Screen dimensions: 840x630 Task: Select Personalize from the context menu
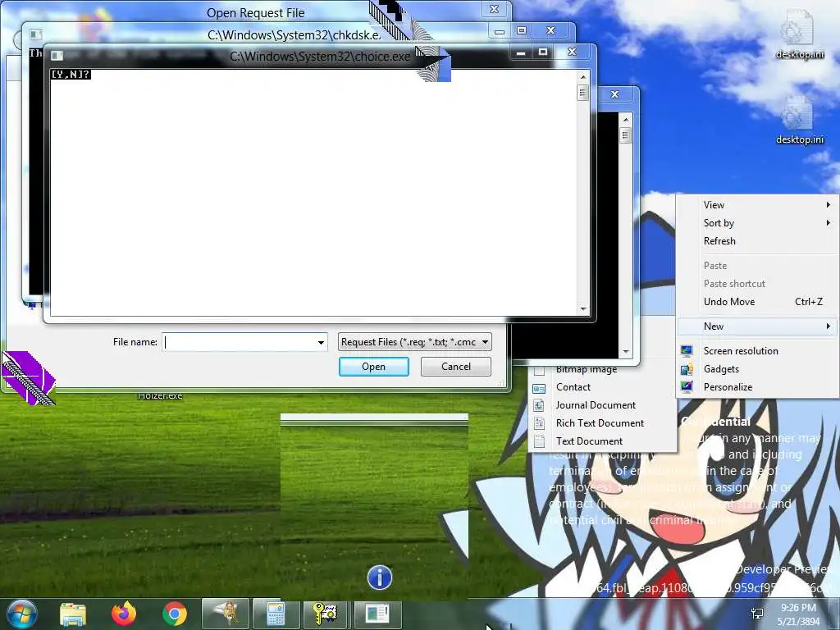point(757,387)
